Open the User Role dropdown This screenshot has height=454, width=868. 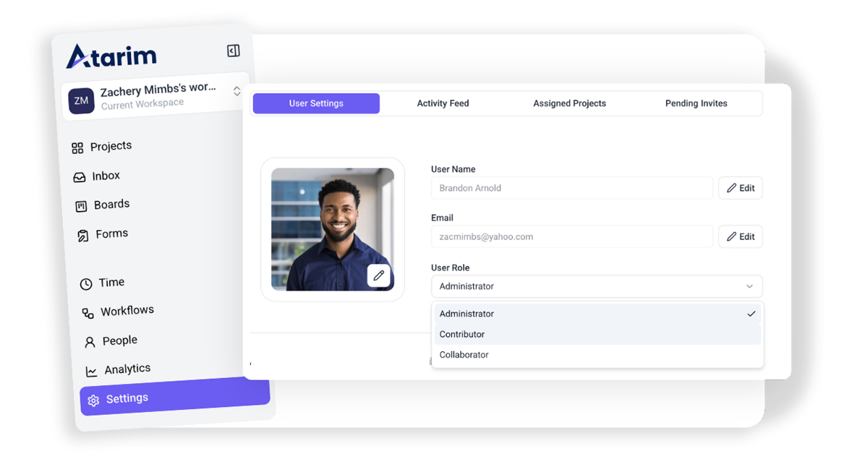click(596, 286)
